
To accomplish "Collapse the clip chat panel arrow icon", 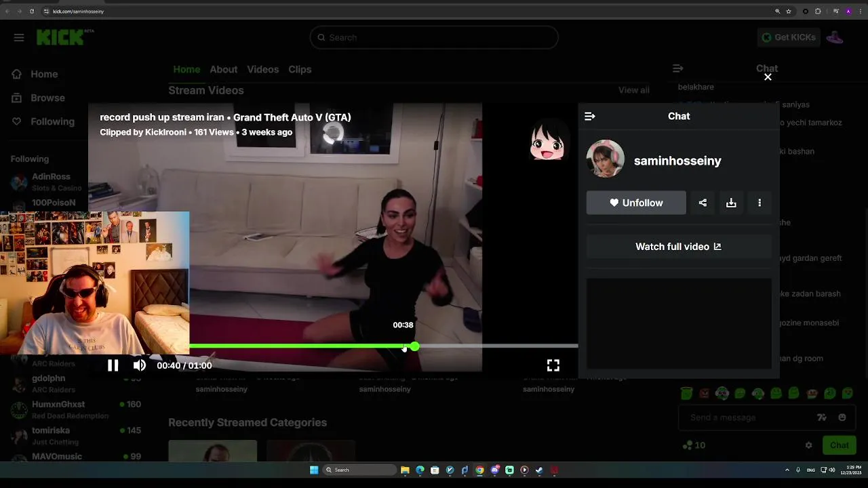I will tap(590, 117).
